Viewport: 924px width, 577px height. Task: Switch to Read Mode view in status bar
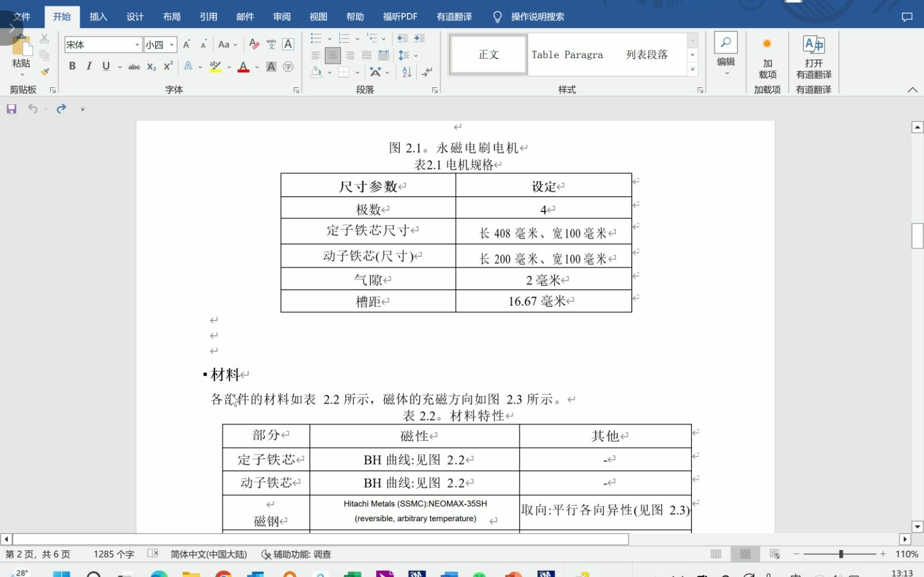click(716, 554)
